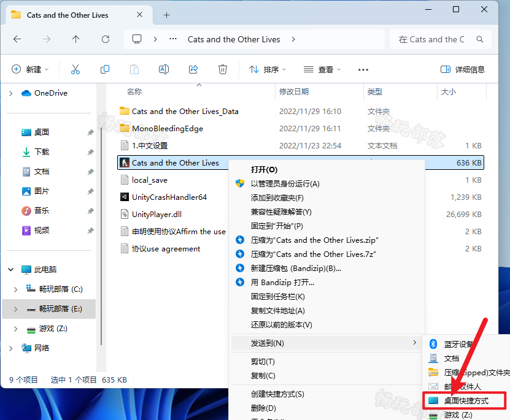
Task: Compress to Cats and the Other Lives.7z
Action: tap(328, 254)
